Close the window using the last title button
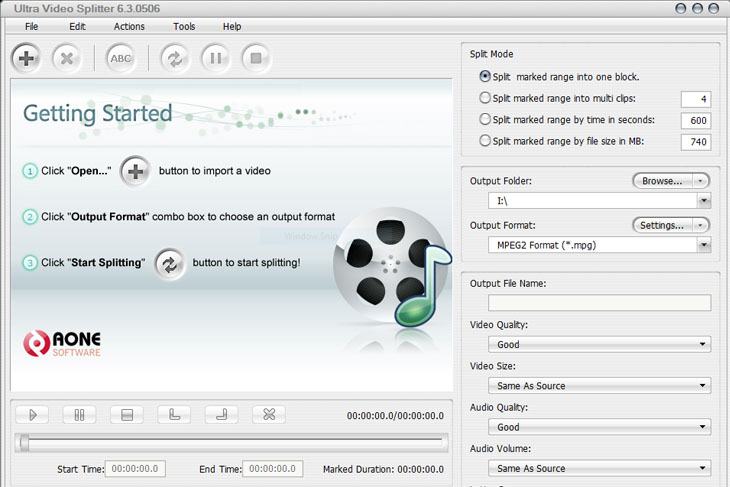The width and height of the screenshot is (730, 487). click(x=713, y=8)
